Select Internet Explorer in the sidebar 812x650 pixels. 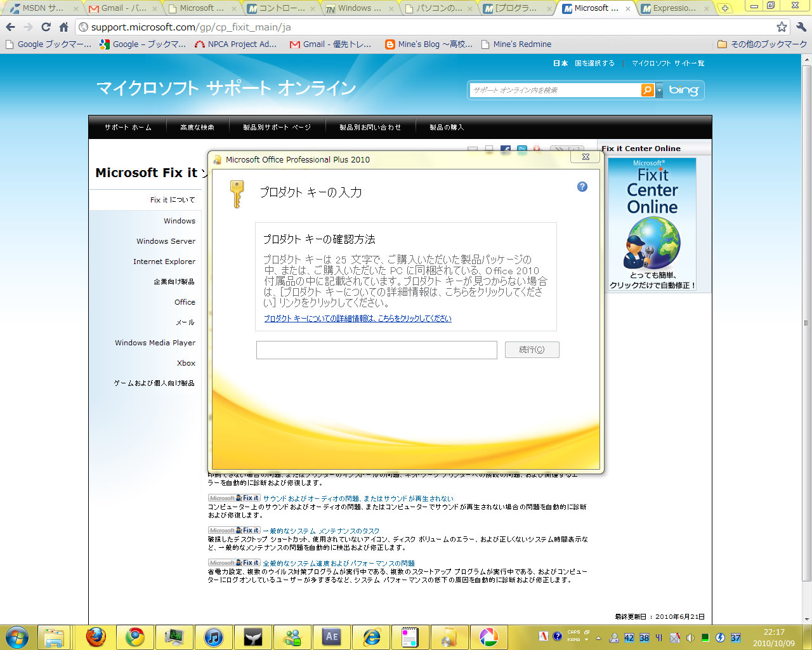pos(164,262)
